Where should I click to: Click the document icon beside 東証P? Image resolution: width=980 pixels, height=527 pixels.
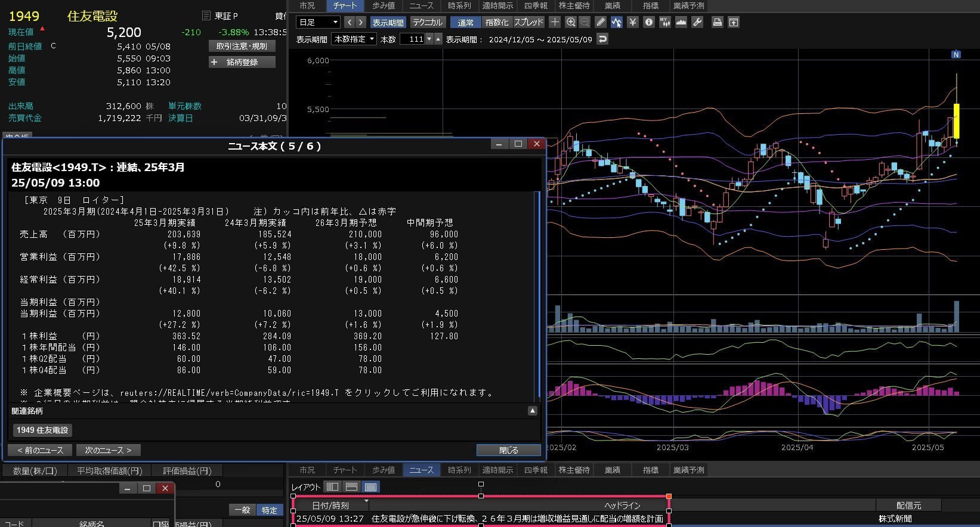(x=206, y=15)
